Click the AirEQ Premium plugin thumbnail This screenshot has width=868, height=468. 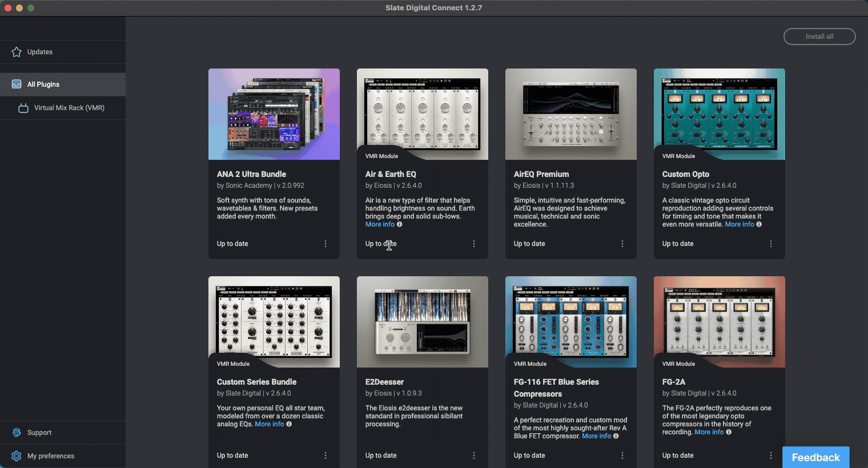click(x=570, y=114)
